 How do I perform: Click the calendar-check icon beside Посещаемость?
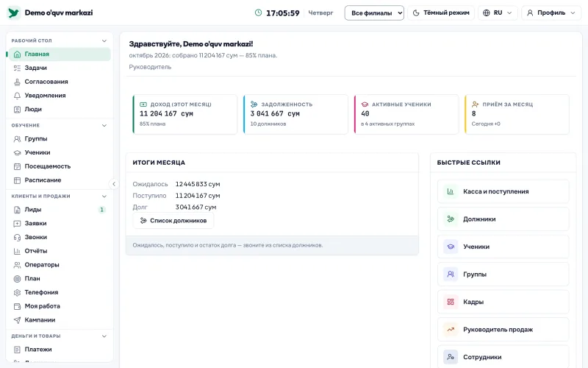(x=17, y=167)
